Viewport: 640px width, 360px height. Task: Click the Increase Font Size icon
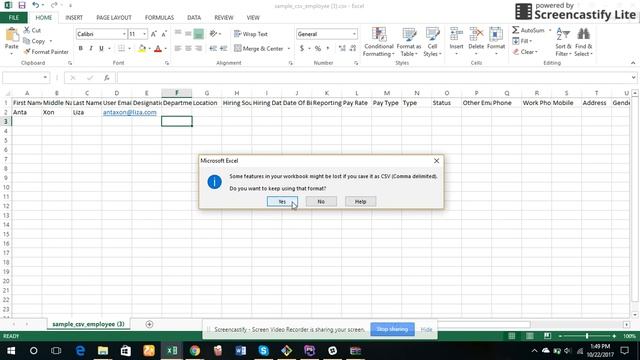click(153, 34)
